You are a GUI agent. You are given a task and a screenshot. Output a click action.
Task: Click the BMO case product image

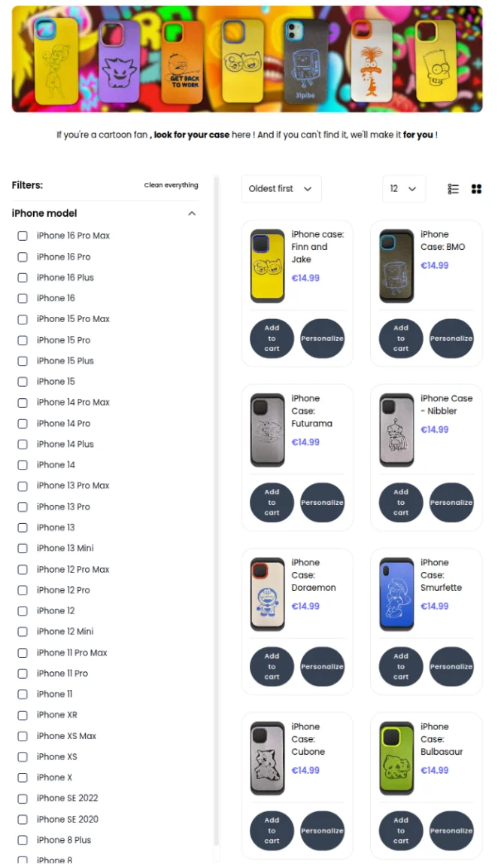396,266
